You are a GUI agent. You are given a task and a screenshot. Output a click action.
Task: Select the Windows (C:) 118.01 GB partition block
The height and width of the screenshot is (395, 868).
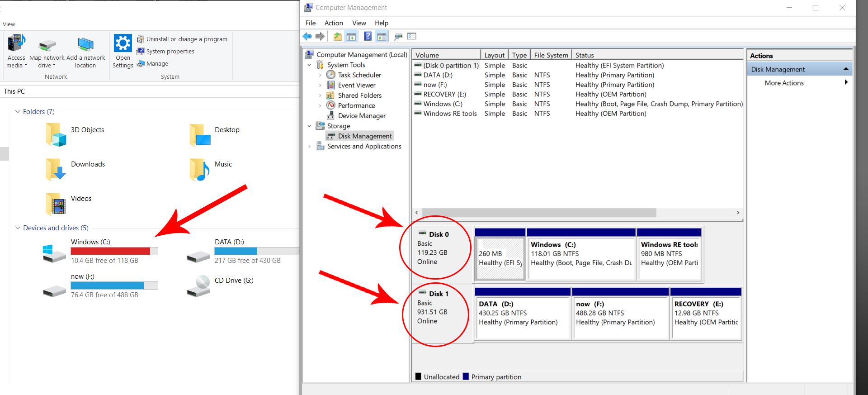pos(581,254)
